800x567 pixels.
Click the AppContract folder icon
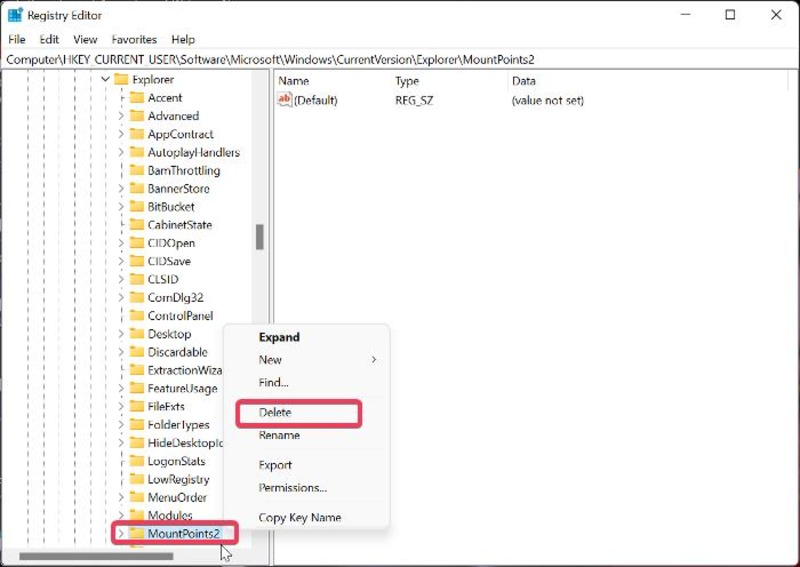click(x=137, y=134)
